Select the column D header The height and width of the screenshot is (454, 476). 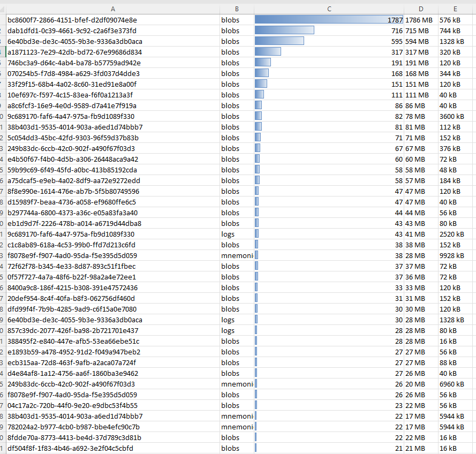[420, 9]
